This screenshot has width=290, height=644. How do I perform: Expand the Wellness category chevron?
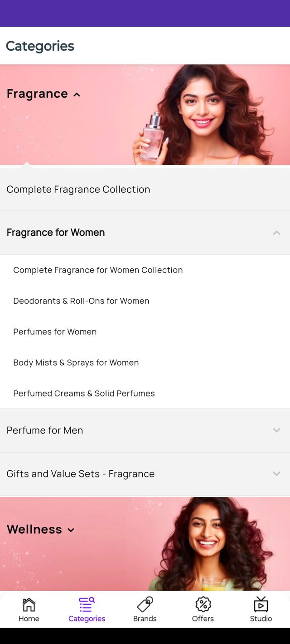(71, 530)
